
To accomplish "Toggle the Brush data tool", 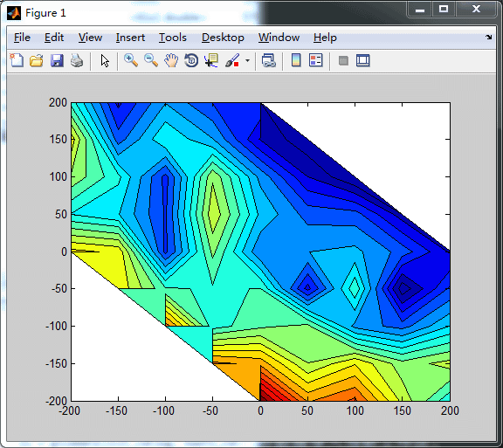I will 232,60.
